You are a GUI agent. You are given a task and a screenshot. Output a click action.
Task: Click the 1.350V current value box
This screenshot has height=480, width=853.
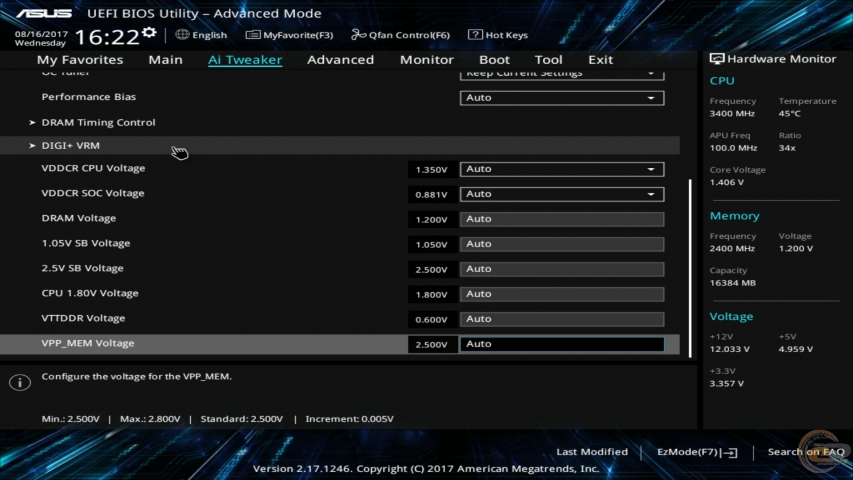point(432,170)
